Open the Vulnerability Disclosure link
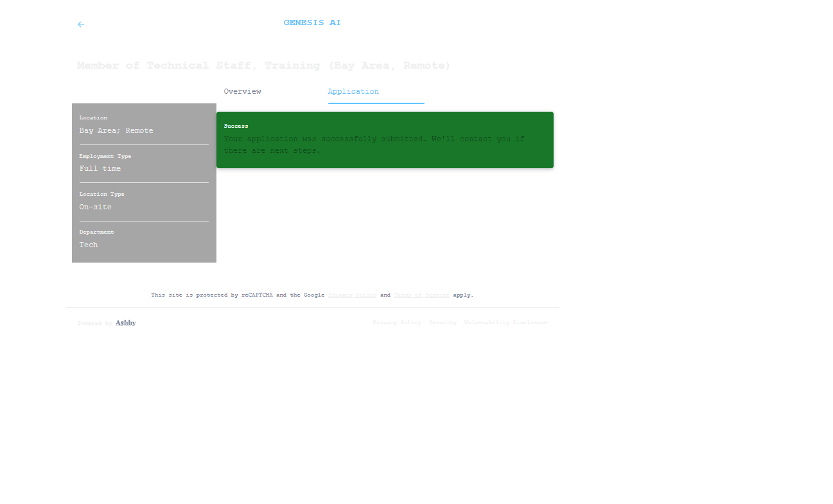The width and height of the screenshot is (833, 504). 505,323
